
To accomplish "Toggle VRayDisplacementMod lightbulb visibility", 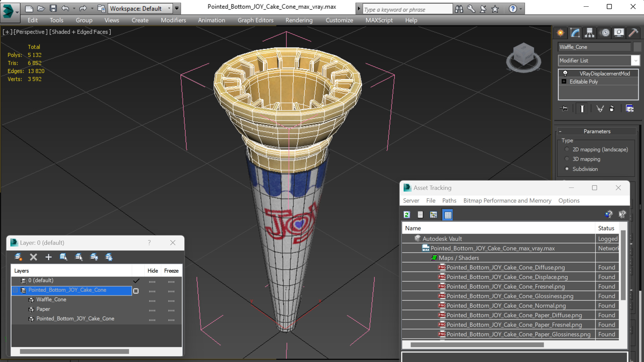I will (x=565, y=73).
